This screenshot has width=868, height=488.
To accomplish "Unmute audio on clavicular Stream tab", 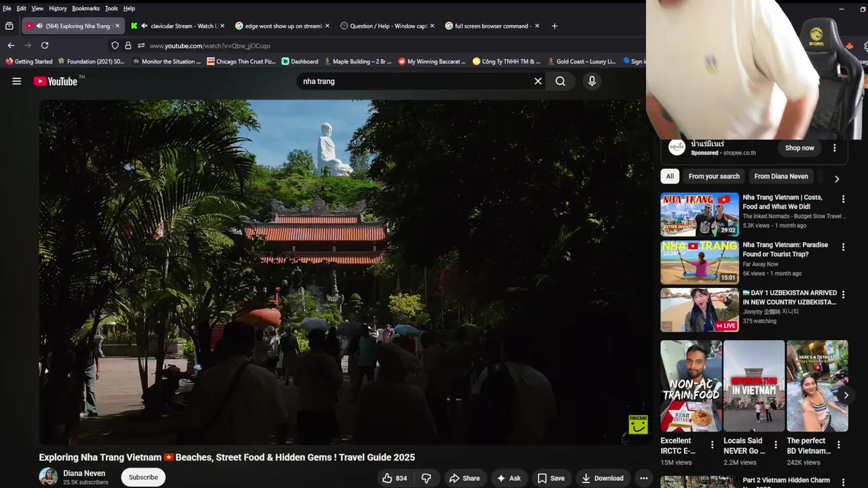I will point(144,26).
